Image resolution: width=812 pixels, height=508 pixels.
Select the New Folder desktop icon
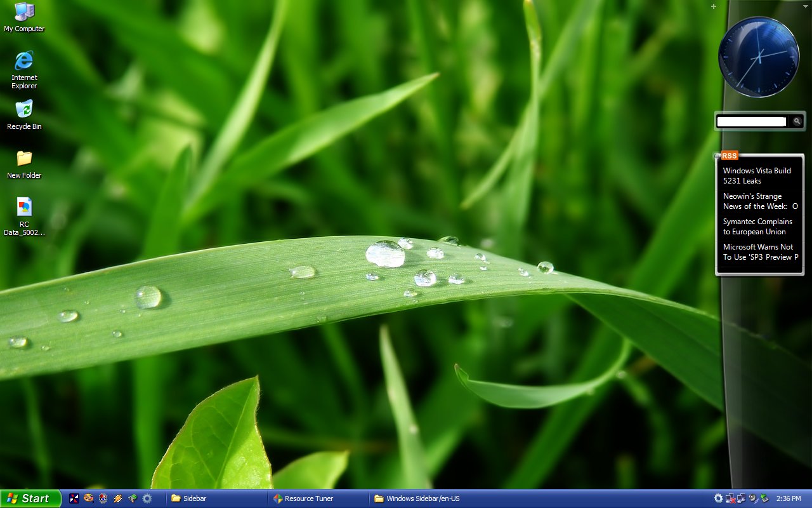click(24, 164)
